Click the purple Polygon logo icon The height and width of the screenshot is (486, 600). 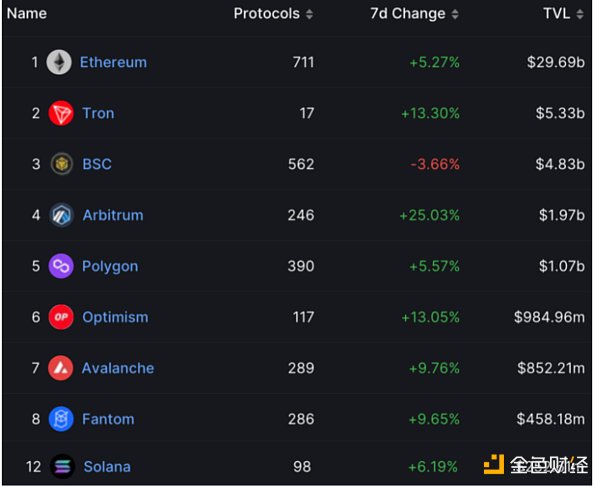61,266
